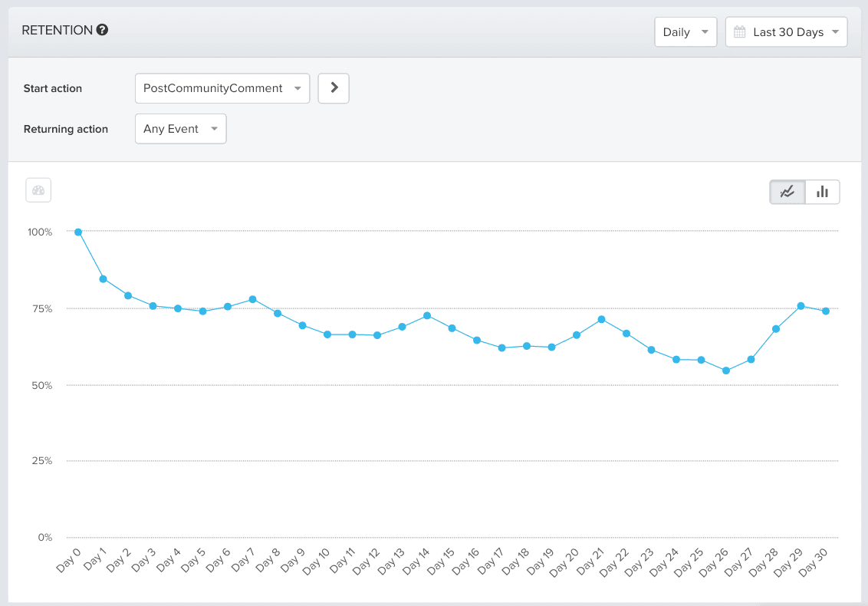868x606 pixels.
Task: Switch to line chart view
Action: [x=787, y=192]
